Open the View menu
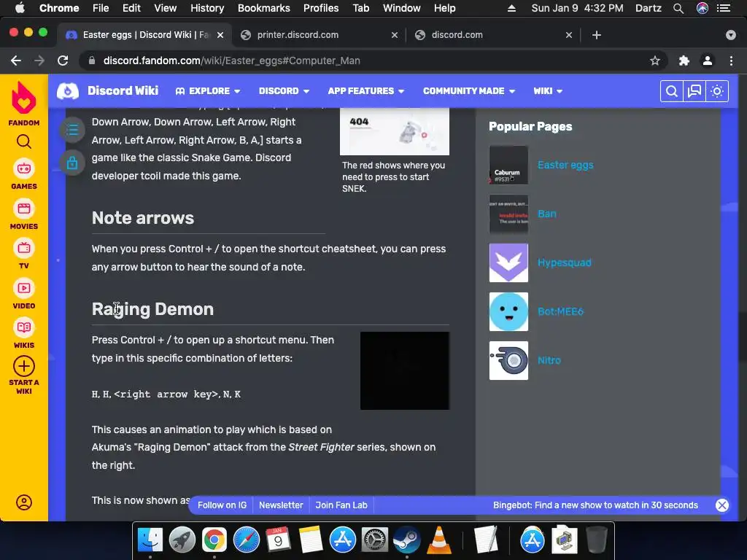Viewport: 747px width, 560px height. click(166, 8)
